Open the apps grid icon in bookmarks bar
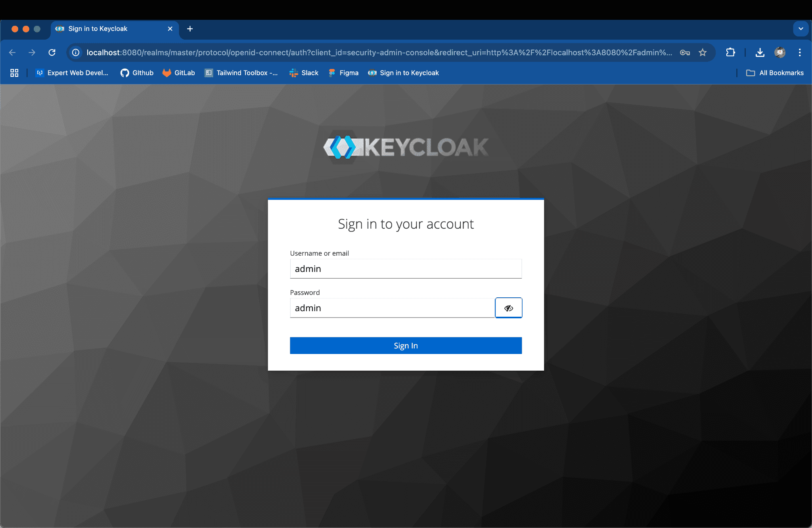 [14, 73]
